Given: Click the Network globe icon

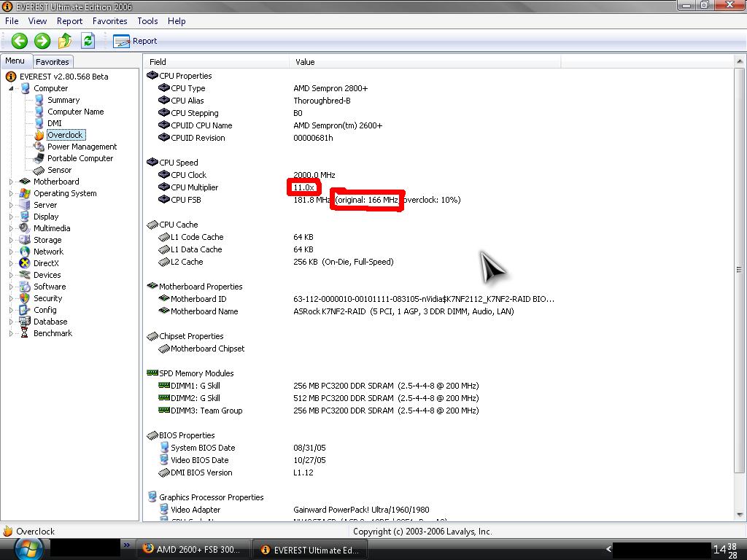Looking at the screenshot, I should click(x=25, y=252).
